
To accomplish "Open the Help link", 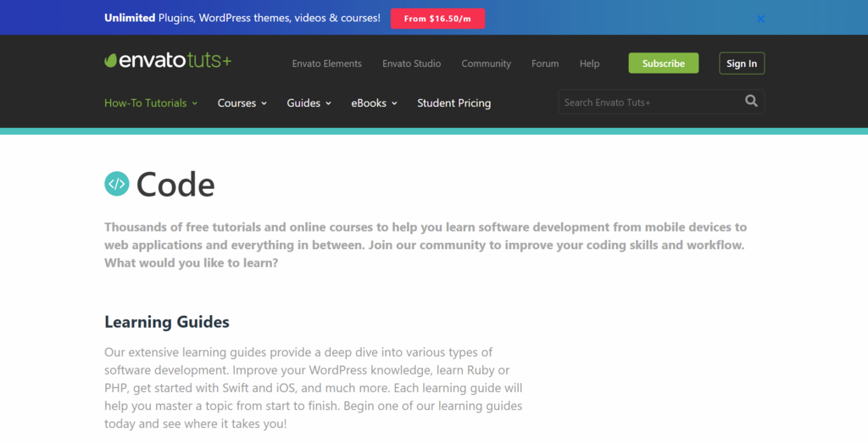I will (589, 64).
